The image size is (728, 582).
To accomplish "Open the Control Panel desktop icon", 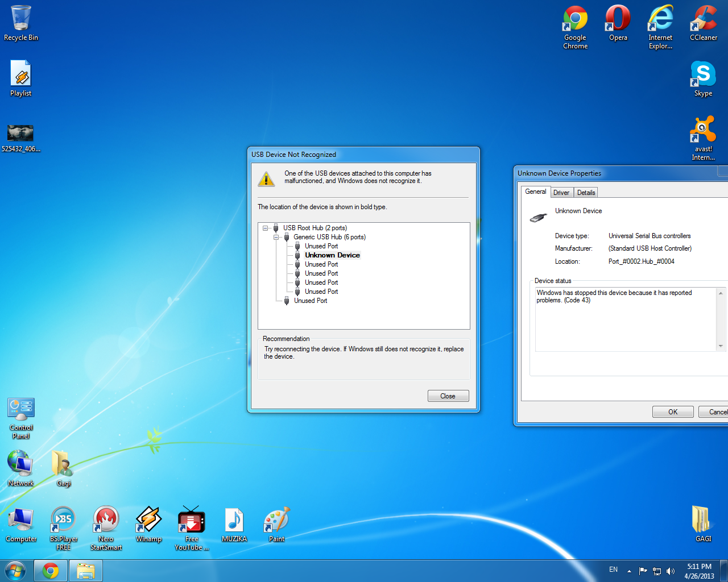I will [21, 410].
